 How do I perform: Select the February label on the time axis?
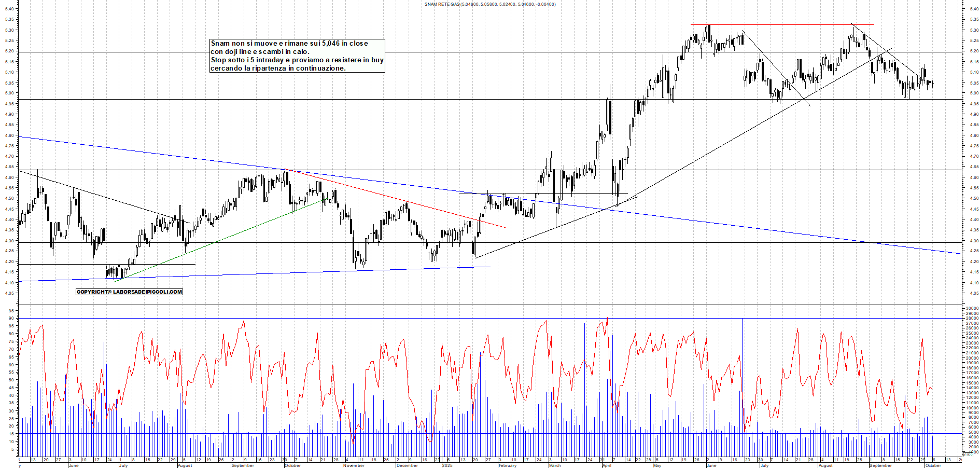point(507,465)
